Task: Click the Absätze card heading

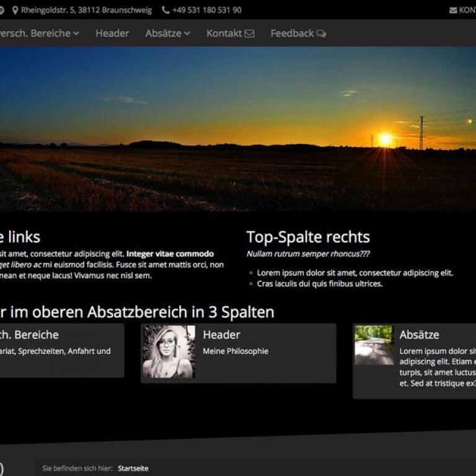Action: [x=419, y=335]
